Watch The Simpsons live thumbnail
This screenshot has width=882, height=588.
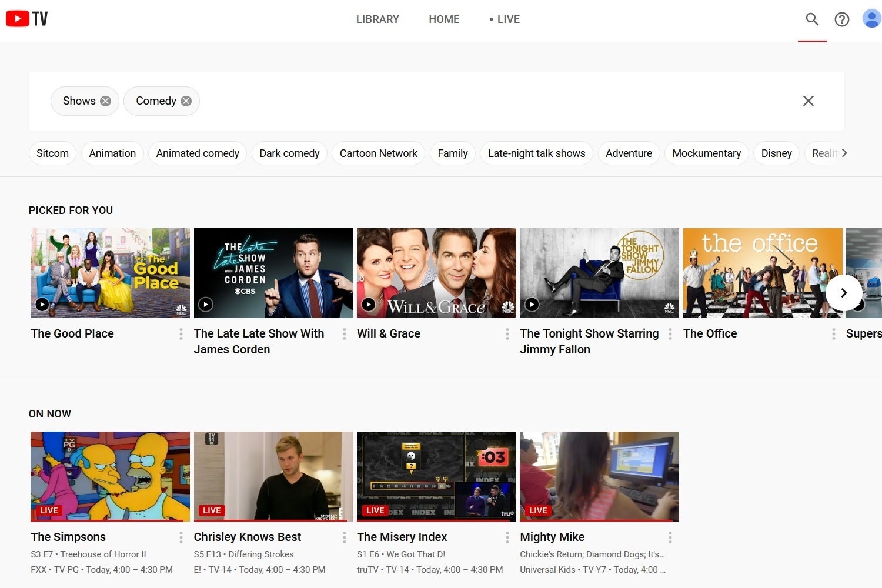(x=110, y=476)
